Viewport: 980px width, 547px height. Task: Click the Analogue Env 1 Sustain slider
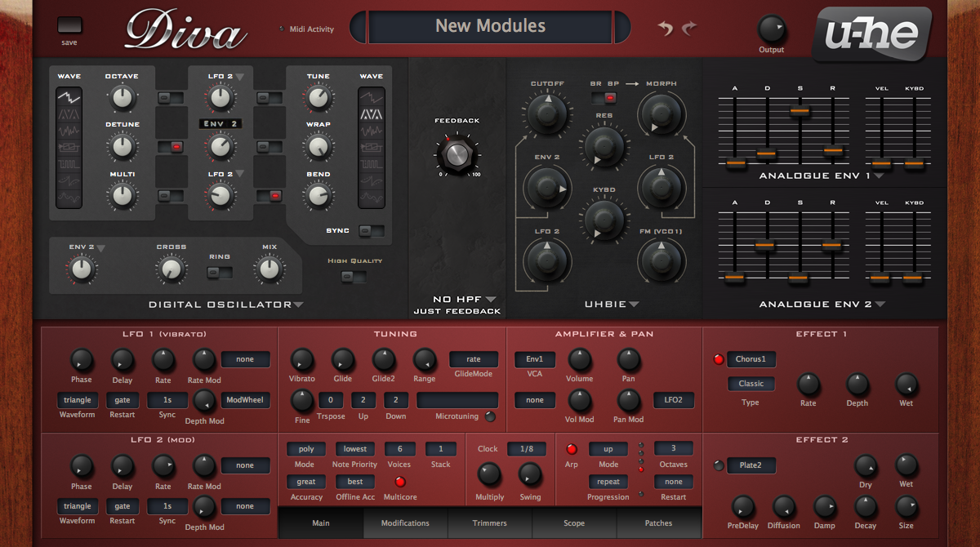[x=800, y=110]
